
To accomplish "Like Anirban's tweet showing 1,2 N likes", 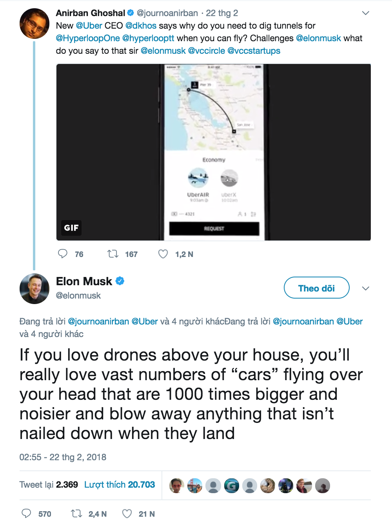I will point(163,254).
